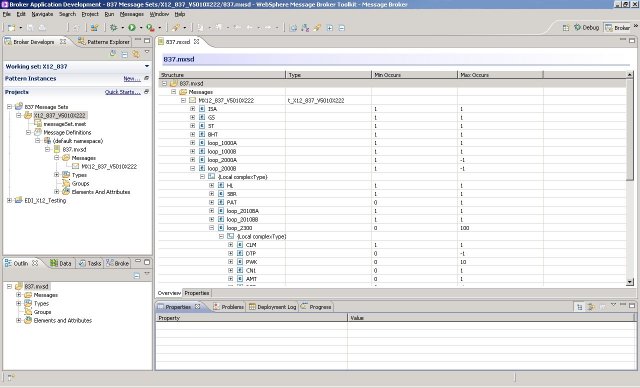The height and width of the screenshot is (388, 640).
Task: Click the expand-all plus toolbar icon
Action: (330, 28)
